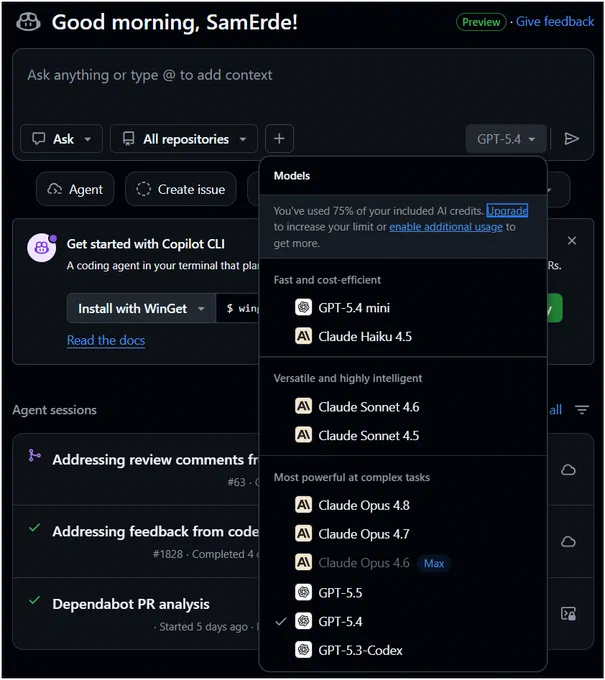Click the Preview badge
Image resolution: width=605 pixels, height=680 pixels.
pos(481,22)
